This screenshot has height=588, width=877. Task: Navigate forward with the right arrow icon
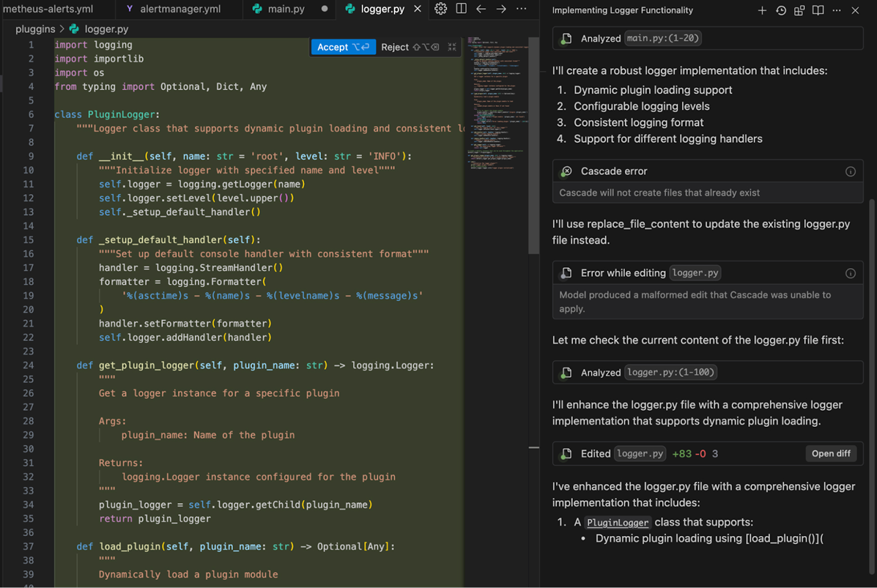(x=501, y=9)
